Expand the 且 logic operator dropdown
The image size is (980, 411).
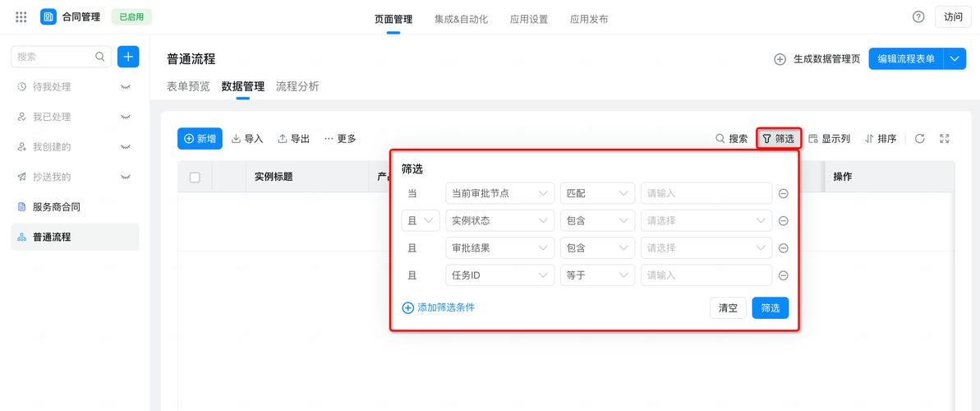[421, 220]
